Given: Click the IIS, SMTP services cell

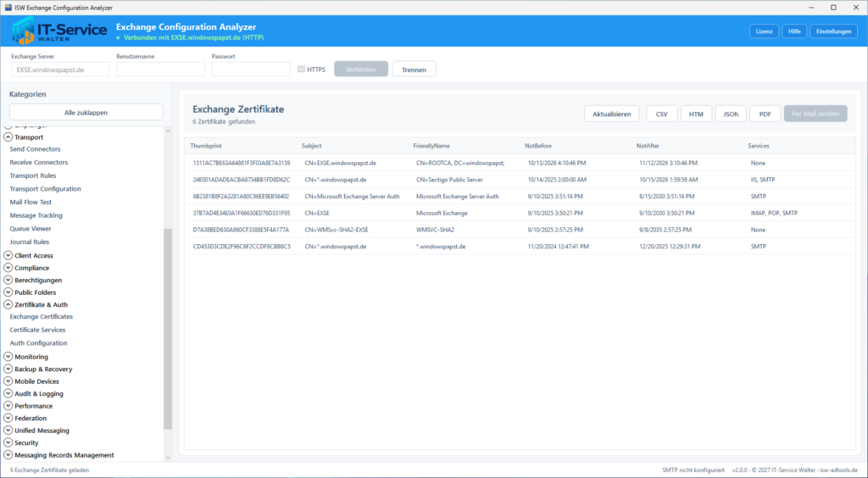Looking at the screenshot, I should 763,180.
